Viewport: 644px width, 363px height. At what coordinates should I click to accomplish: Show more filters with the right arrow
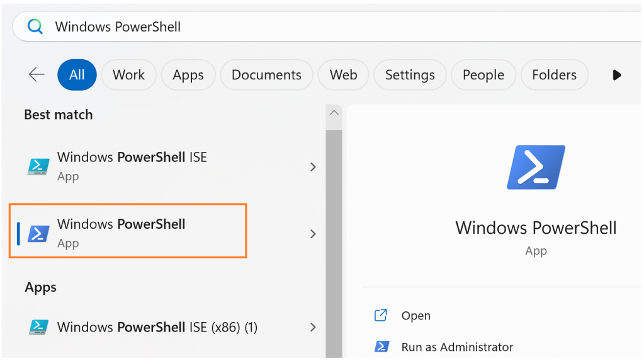point(617,75)
